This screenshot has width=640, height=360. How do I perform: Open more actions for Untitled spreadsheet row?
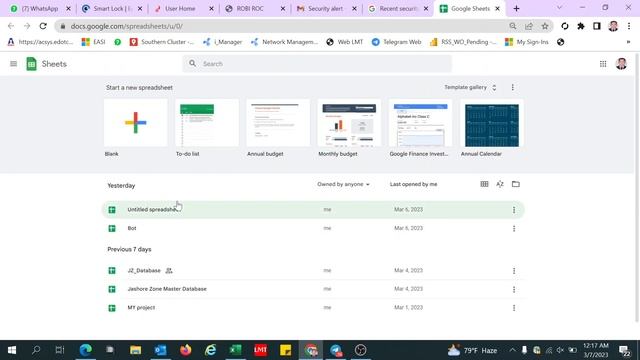click(x=514, y=210)
